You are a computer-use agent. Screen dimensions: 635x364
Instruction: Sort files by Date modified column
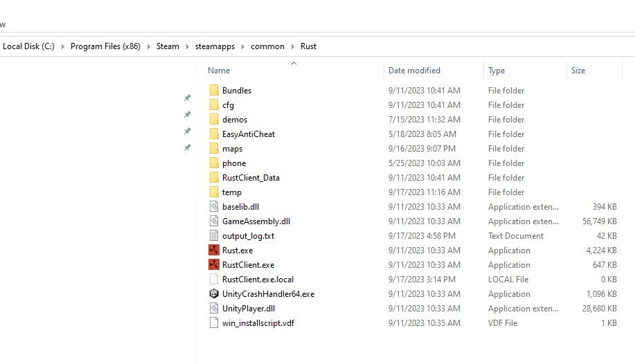point(414,71)
